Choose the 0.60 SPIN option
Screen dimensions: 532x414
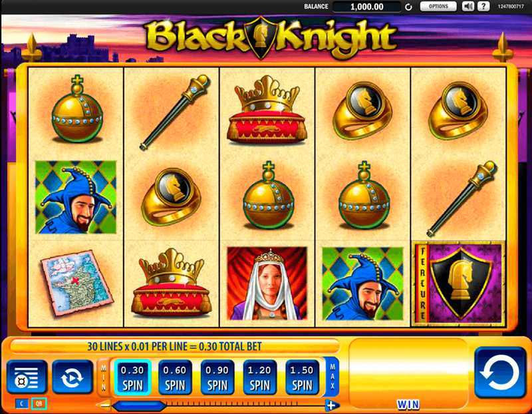(x=175, y=377)
